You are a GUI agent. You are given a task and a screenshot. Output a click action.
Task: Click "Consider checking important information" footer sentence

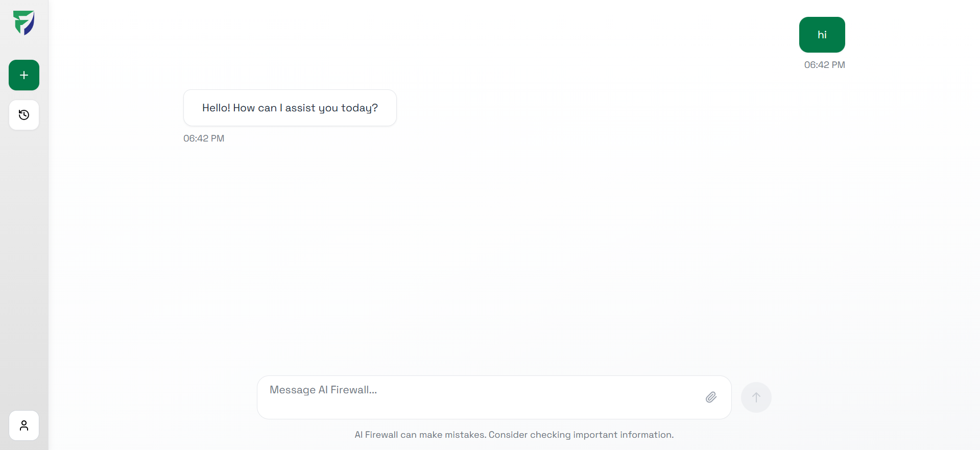(x=581, y=435)
